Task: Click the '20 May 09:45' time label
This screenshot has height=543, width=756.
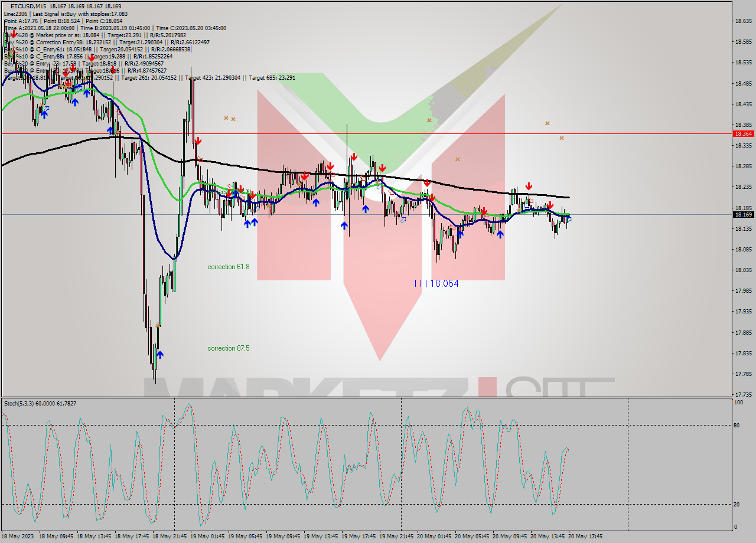Action: 510,537
